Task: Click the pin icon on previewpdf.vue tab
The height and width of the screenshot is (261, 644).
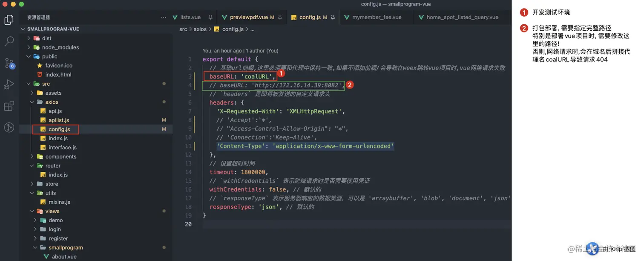Action: point(280,17)
